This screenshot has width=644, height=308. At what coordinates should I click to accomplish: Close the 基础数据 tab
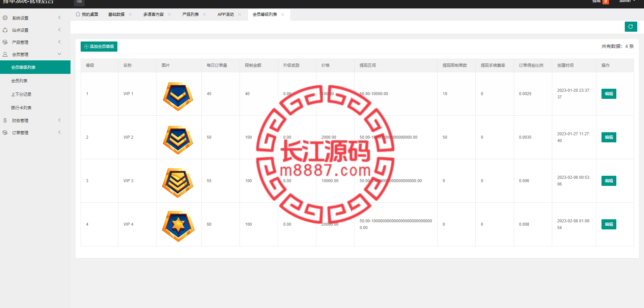coord(130,14)
